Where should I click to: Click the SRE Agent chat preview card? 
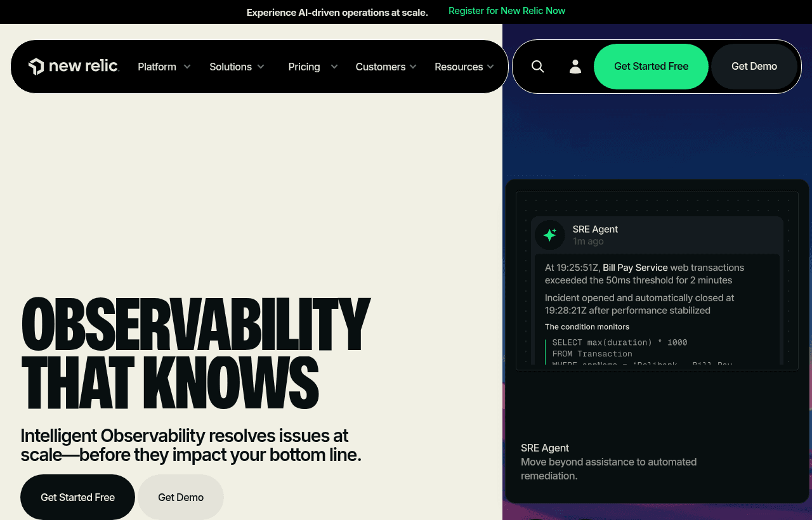(657, 280)
